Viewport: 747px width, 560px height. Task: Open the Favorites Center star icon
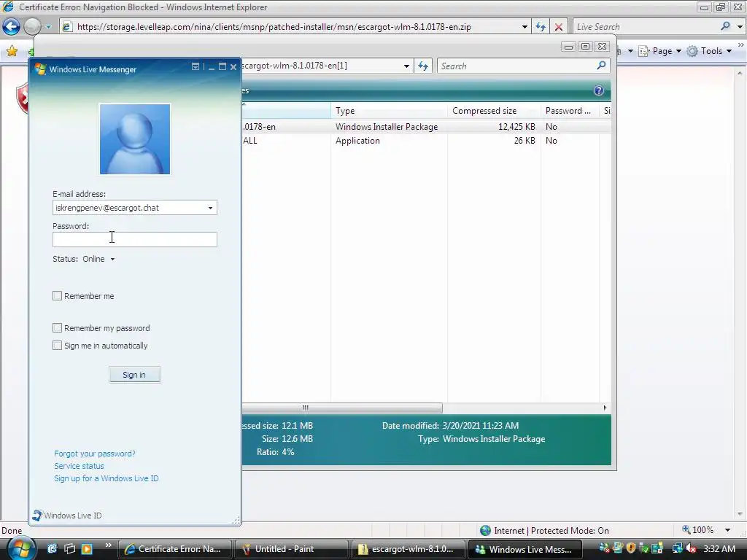tap(12, 51)
